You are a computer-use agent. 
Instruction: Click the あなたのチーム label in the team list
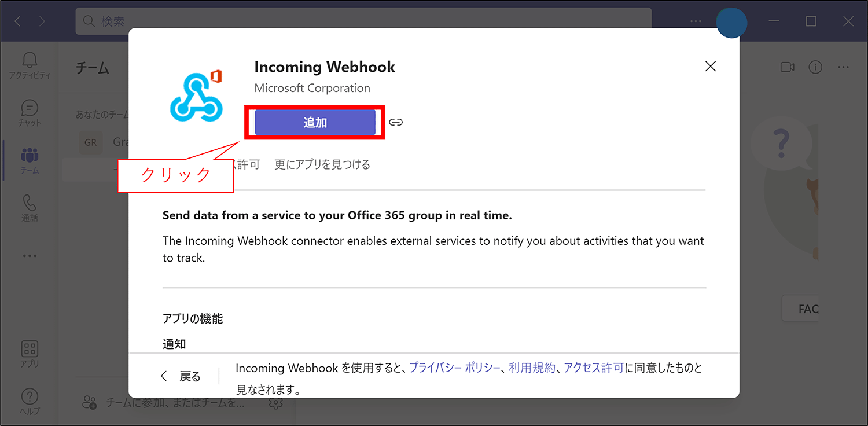pos(102,114)
